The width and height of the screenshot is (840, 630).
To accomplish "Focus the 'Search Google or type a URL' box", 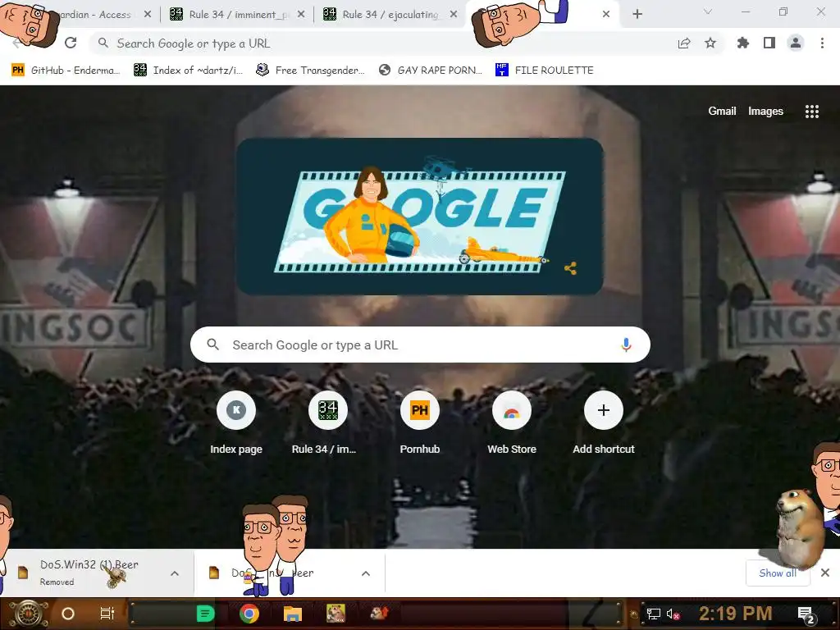I will click(420, 345).
